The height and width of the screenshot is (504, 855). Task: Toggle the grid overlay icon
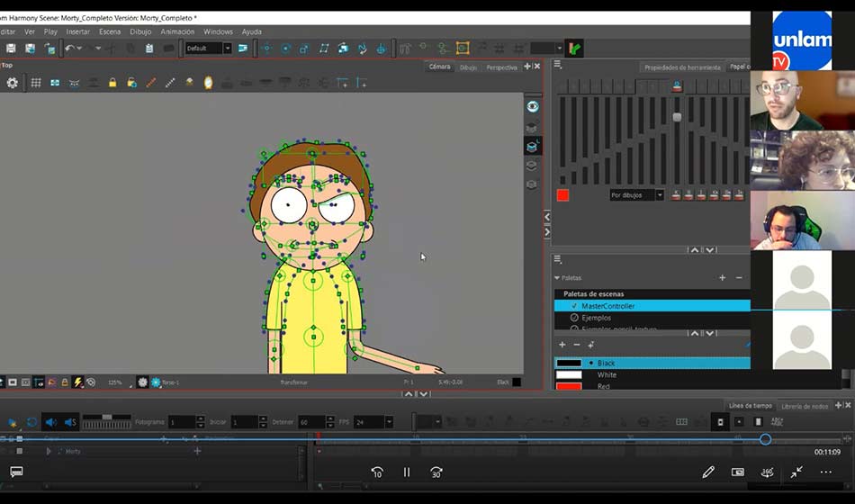(x=36, y=83)
